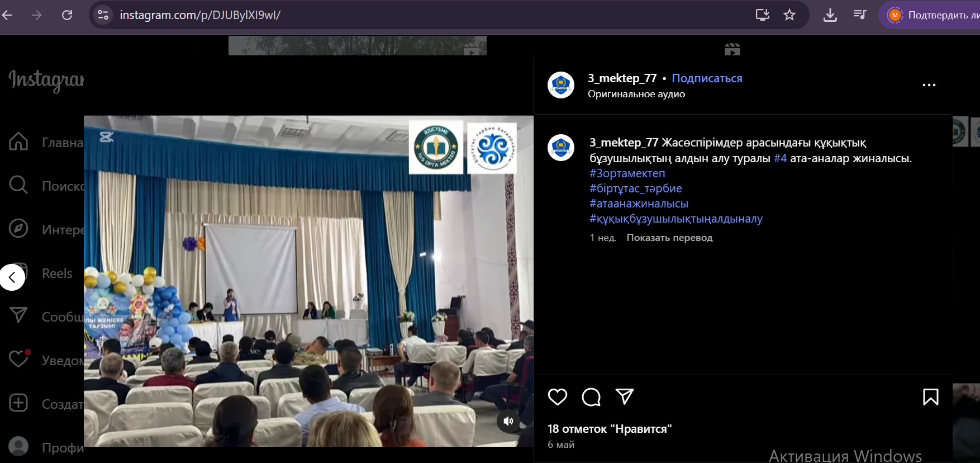Viewport: 980px width, 463px height.
Task: Open Reels in sidebar
Action: 57,273
